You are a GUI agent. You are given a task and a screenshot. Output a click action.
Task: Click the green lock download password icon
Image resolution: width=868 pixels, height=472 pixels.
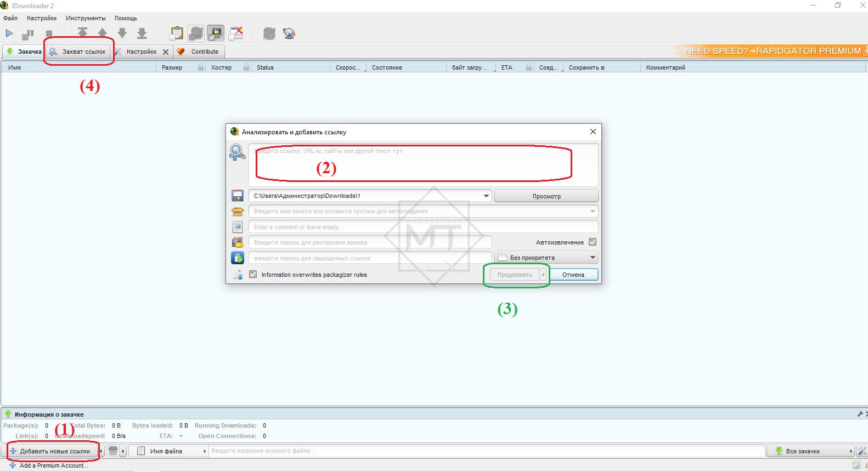coord(238,258)
